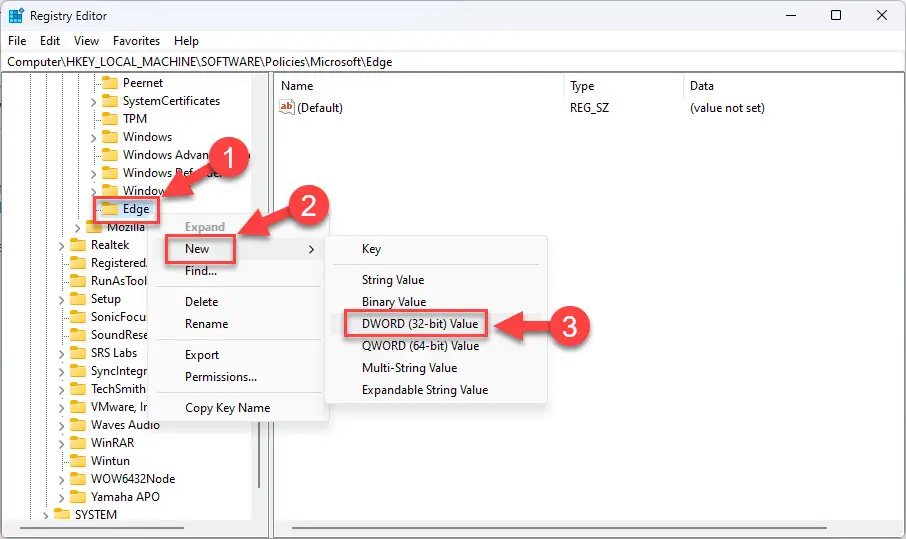Expand the SRS Labs key
The height and width of the screenshot is (539, 906).
pos(61,354)
